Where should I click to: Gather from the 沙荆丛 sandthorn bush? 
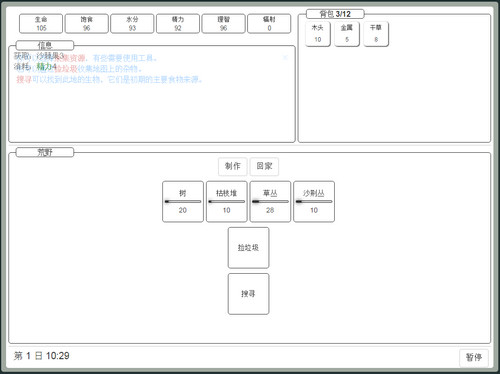coord(314,202)
